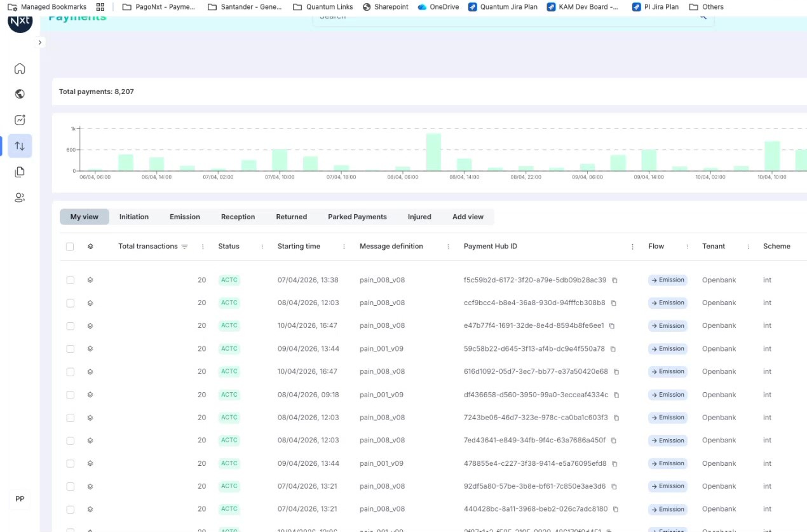This screenshot has width=807, height=532.
Task: Copy Payment Hub ID starting with 59c58b22
Action: [x=613, y=349]
